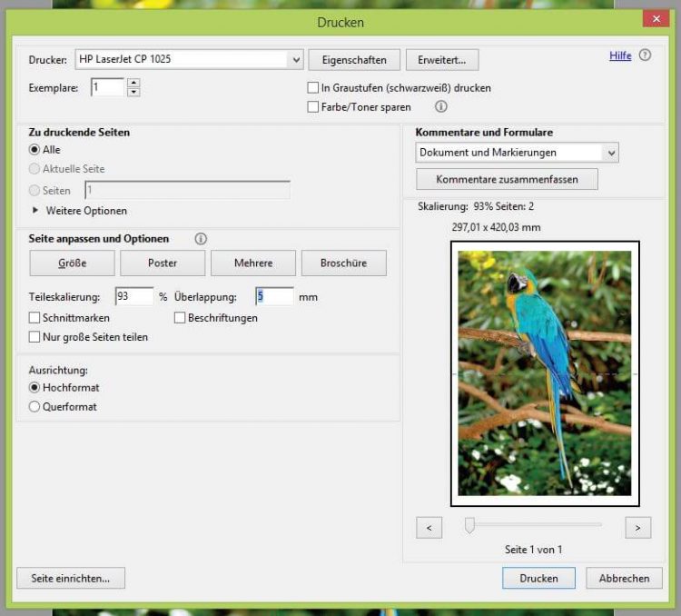Image resolution: width=681 pixels, height=616 pixels.
Task: Click the Erweitert... button
Action: (x=442, y=60)
